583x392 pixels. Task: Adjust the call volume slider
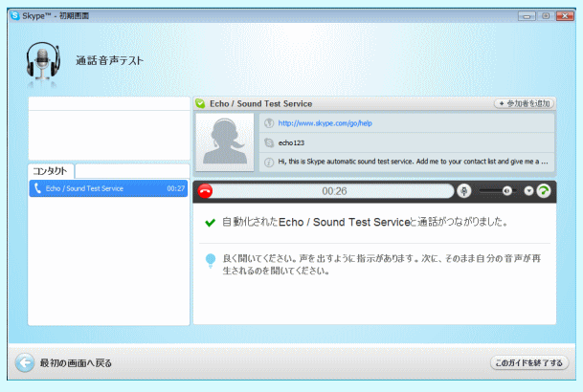point(497,191)
